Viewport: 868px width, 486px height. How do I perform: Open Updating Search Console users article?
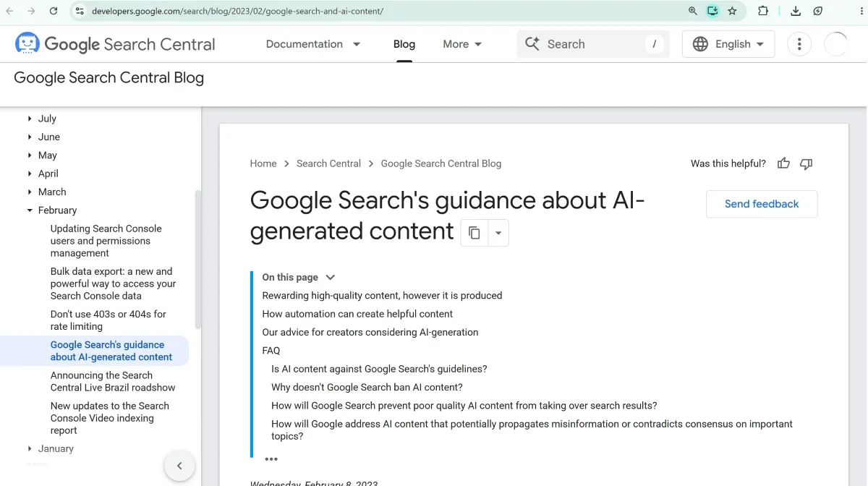coord(106,241)
